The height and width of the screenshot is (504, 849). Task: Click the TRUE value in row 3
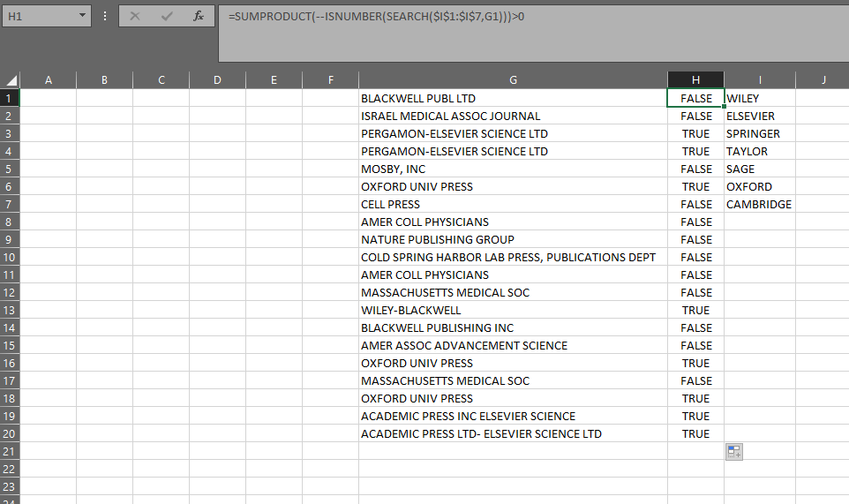(695, 133)
